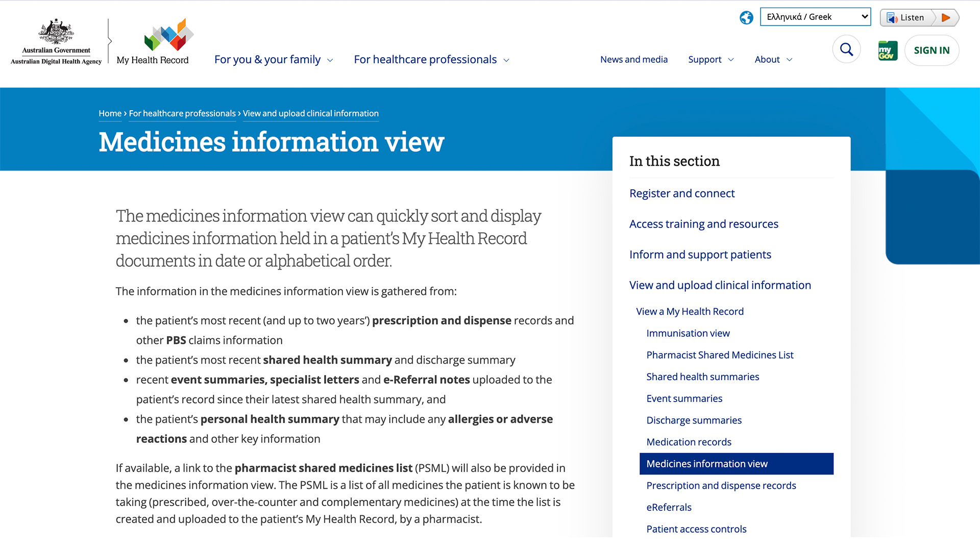Click the SIGN IN button
The width and height of the screenshot is (980, 551).
point(932,50)
